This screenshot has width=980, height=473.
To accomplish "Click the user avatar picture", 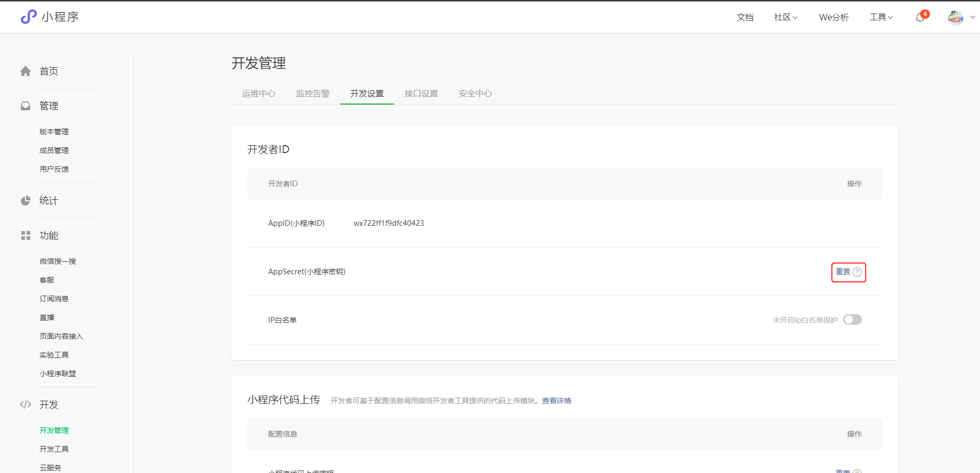I will tap(956, 17).
